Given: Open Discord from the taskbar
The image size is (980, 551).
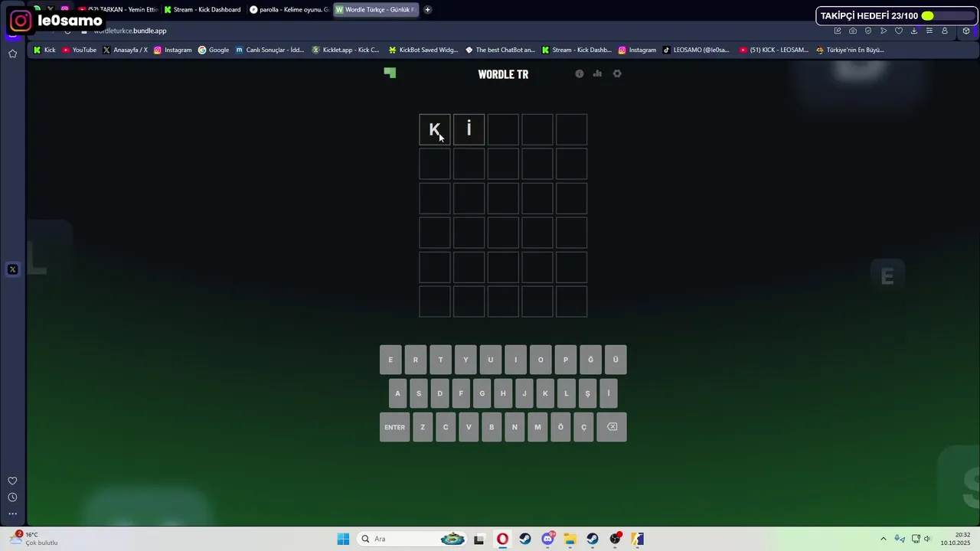Looking at the screenshot, I should 548,539.
